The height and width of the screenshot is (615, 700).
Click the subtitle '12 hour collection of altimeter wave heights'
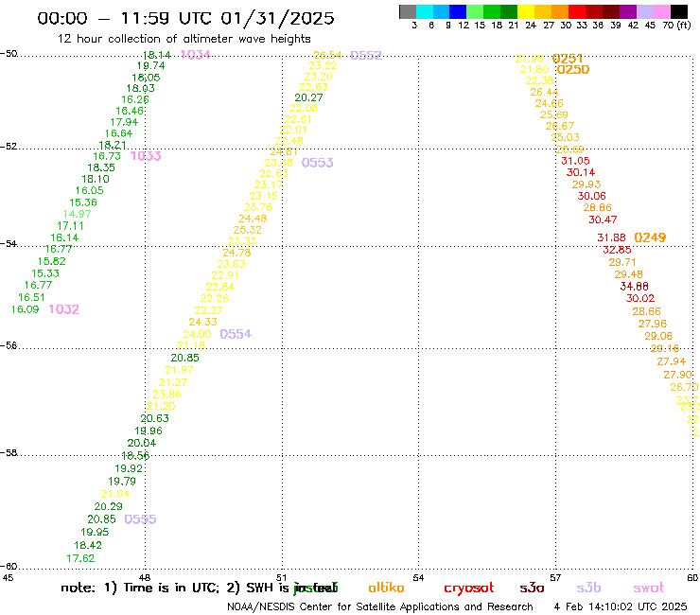[x=184, y=39]
